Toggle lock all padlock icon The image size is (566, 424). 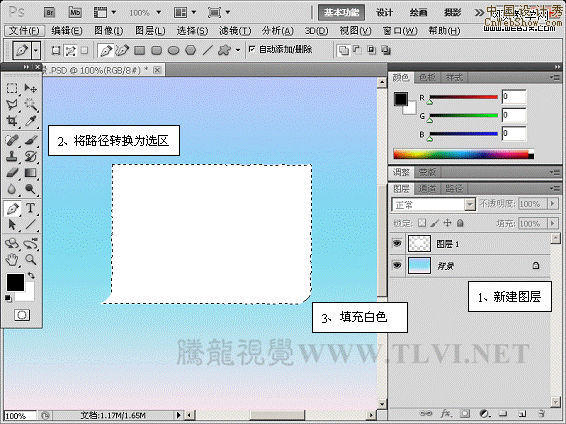[460, 223]
